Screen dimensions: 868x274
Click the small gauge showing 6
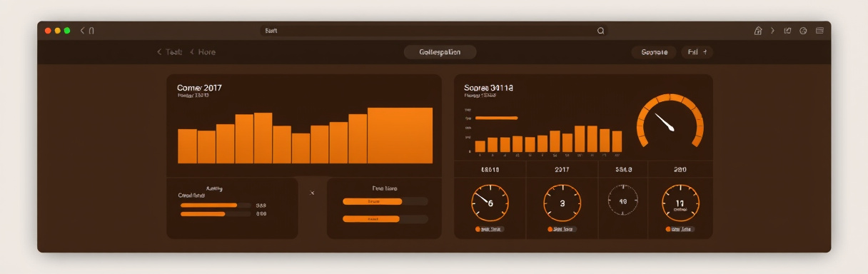pos(490,203)
